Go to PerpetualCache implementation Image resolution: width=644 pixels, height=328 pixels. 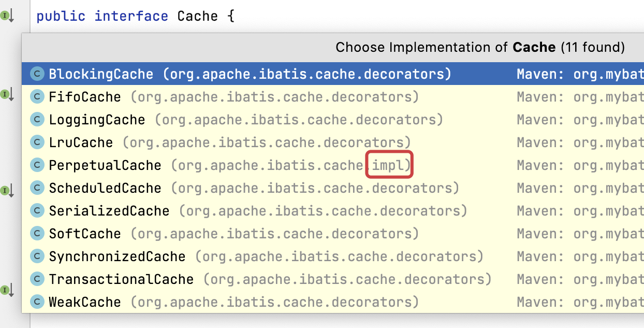point(333,165)
